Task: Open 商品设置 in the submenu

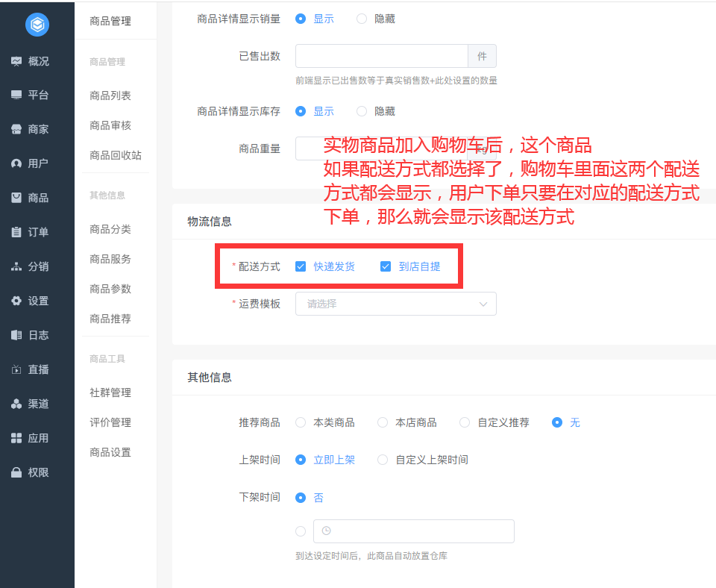Action: tap(110, 452)
